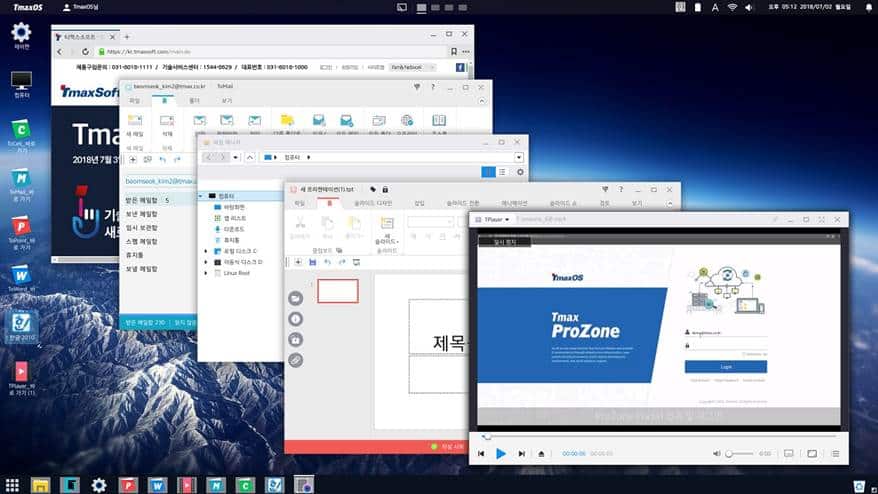Click the video seek bar in TPlayer
The height and width of the screenshot is (494, 878).
pos(660,436)
